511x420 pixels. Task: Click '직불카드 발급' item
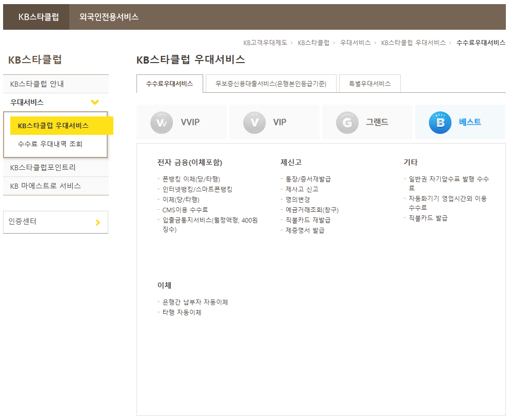coord(428,218)
